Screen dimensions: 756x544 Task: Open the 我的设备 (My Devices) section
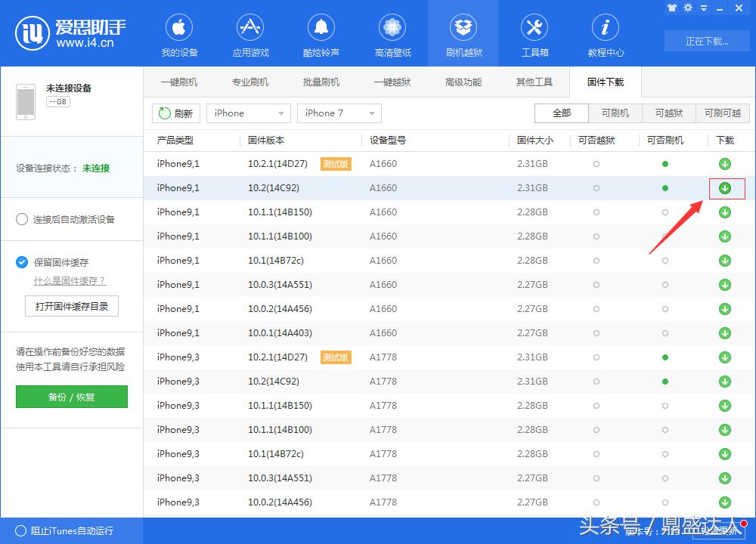178,34
